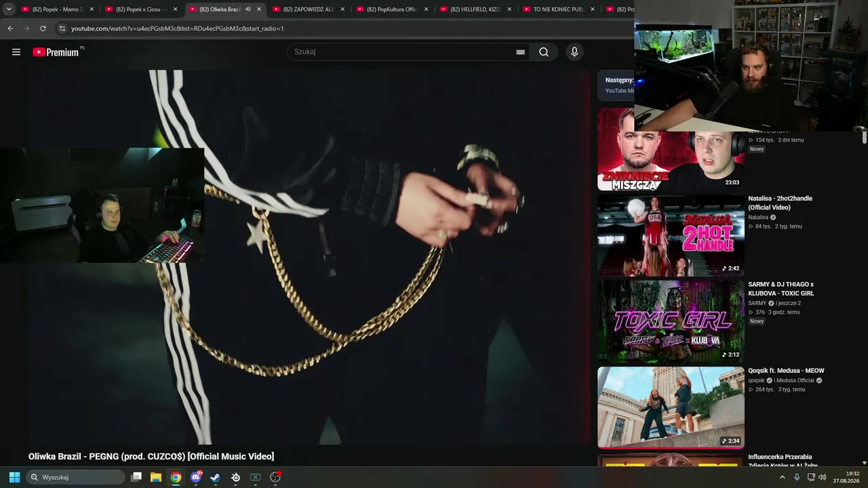
Task: Go forward in browser history
Action: point(26,28)
